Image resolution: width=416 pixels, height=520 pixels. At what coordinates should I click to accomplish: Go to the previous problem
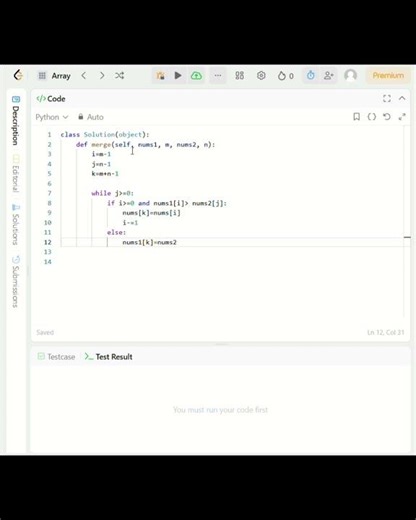pyautogui.click(x=84, y=76)
